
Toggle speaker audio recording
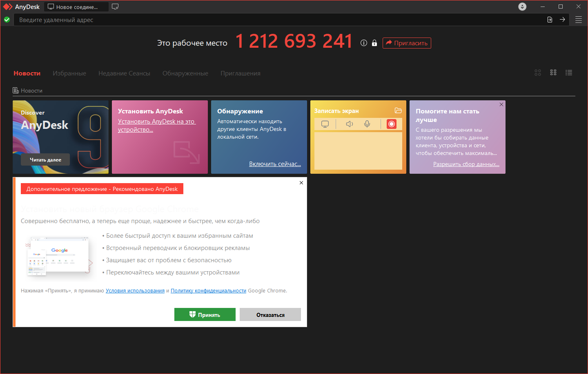[350, 124]
